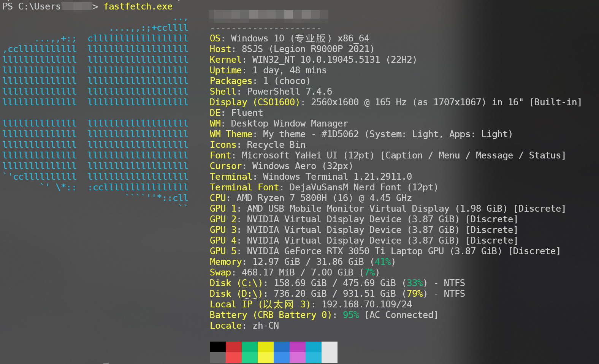The height and width of the screenshot is (364, 599).
Task: Click the 'GPU 3: NVIDIA Virtual Display Device' line
Action: [364, 230]
